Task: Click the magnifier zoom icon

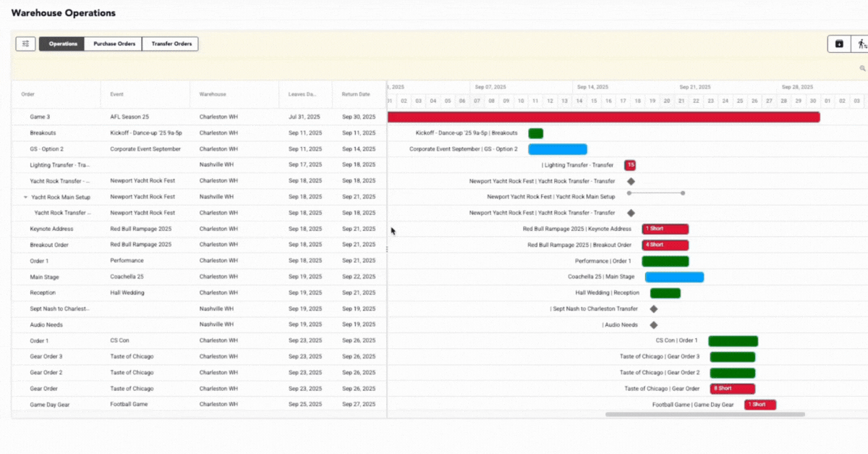Action: [x=862, y=69]
